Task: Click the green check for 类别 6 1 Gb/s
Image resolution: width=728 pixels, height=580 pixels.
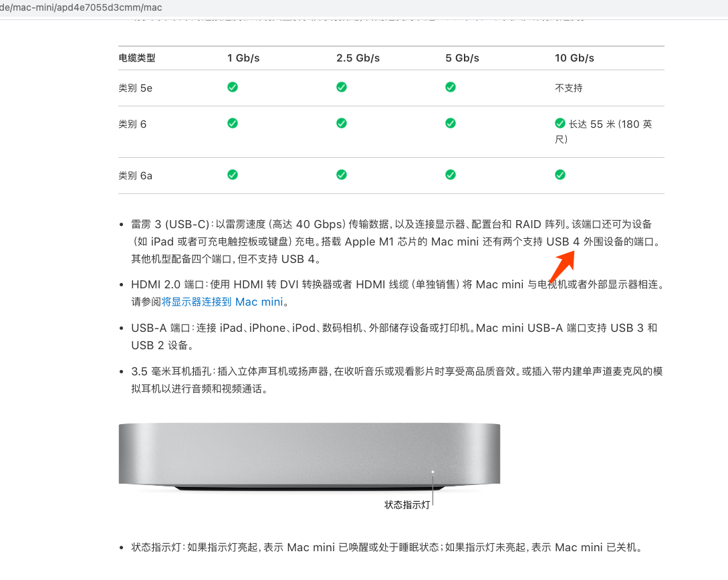Action: pyautogui.click(x=233, y=123)
